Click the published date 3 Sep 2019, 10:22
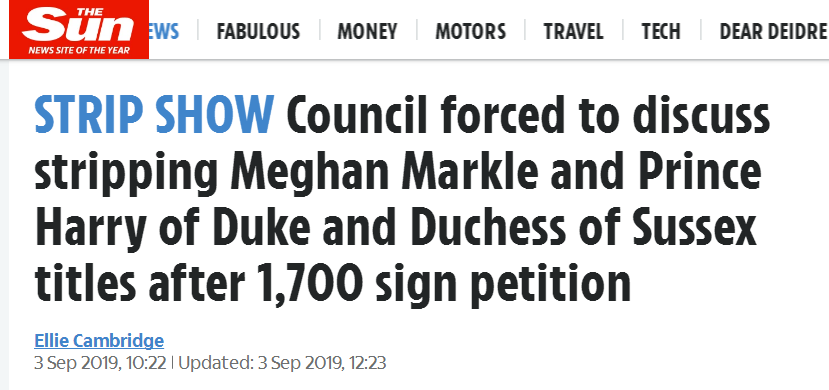 100,364
